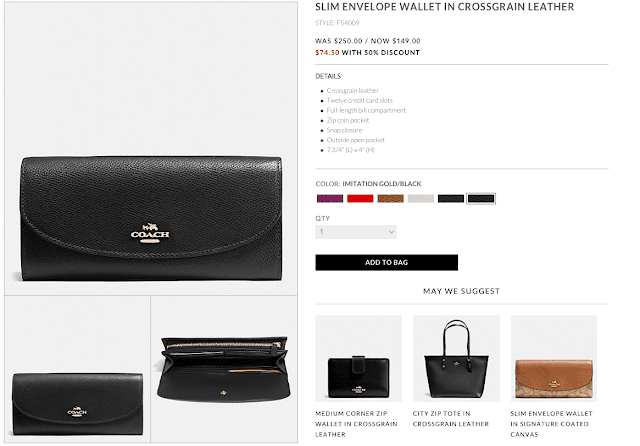Click the Coach logo on main wallet image
This screenshot has width=640, height=446.
[x=150, y=233]
